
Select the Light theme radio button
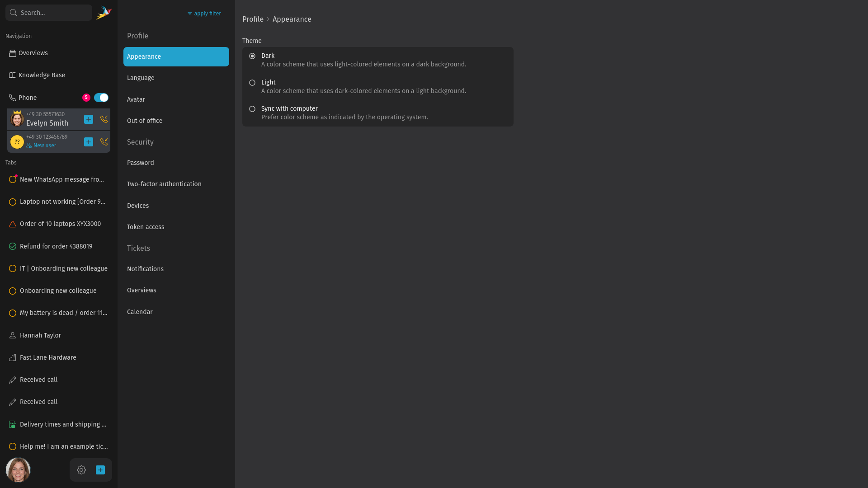[x=252, y=83]
